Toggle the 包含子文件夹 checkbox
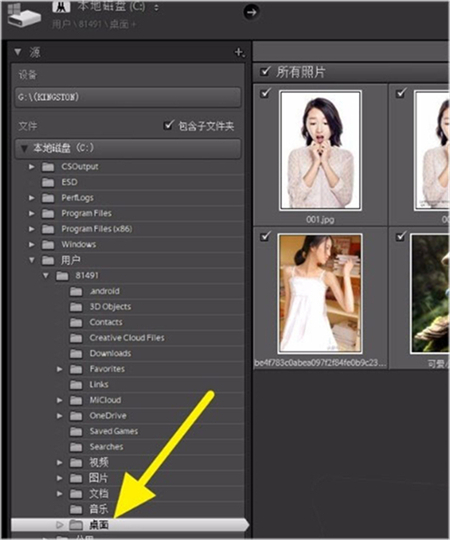The width and height of the screenshot is (450, 540). pyautogui.click(x=168, y=125)
